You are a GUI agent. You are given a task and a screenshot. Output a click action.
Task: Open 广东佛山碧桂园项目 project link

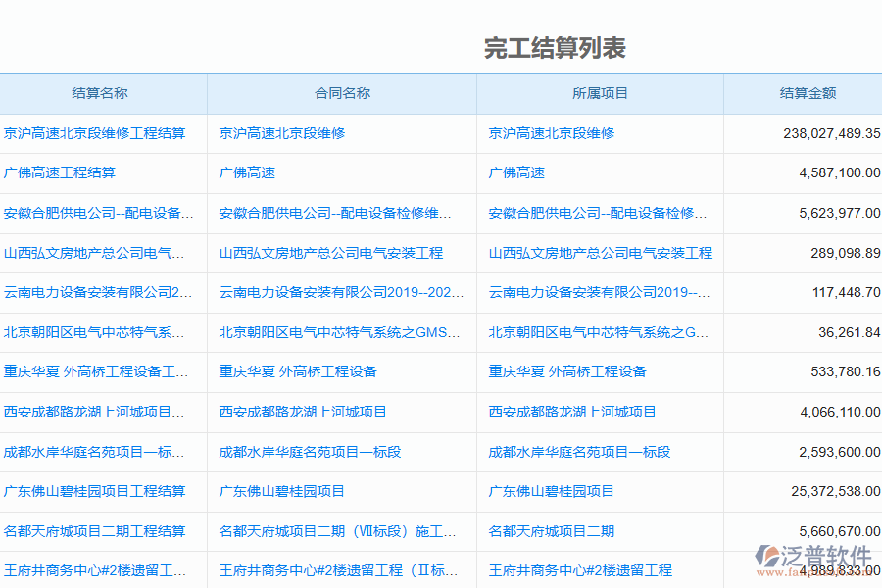(551, 492)
